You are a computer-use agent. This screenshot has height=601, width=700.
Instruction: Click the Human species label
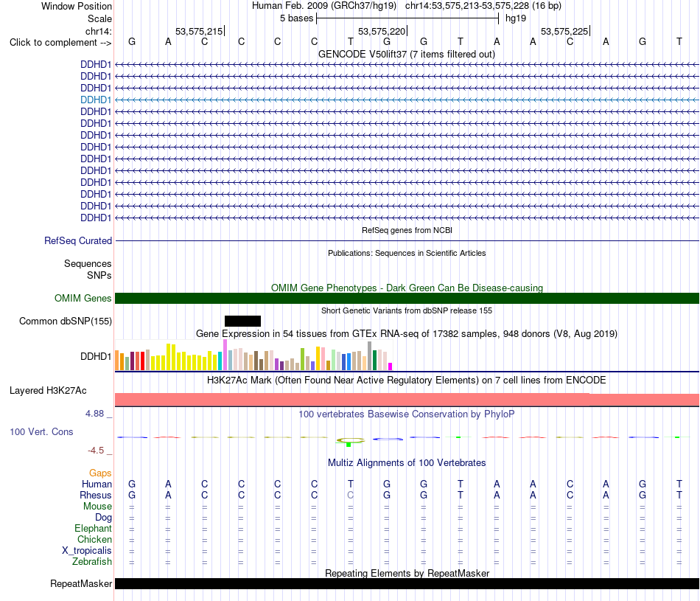click(97, 484)
